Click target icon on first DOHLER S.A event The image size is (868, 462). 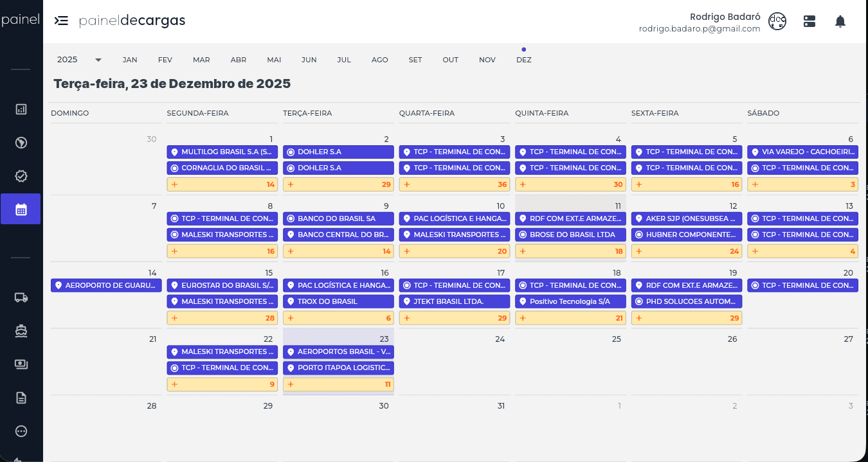[291, 152]
